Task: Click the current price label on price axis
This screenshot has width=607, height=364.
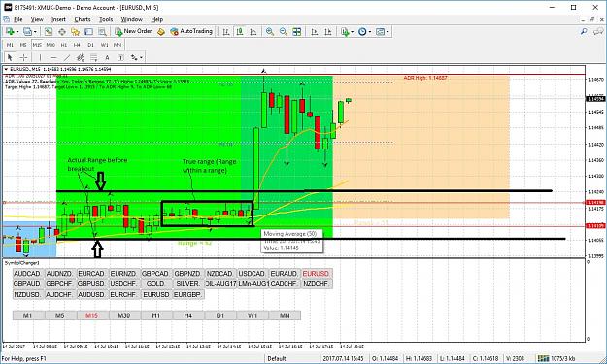Action: [595, 99]
